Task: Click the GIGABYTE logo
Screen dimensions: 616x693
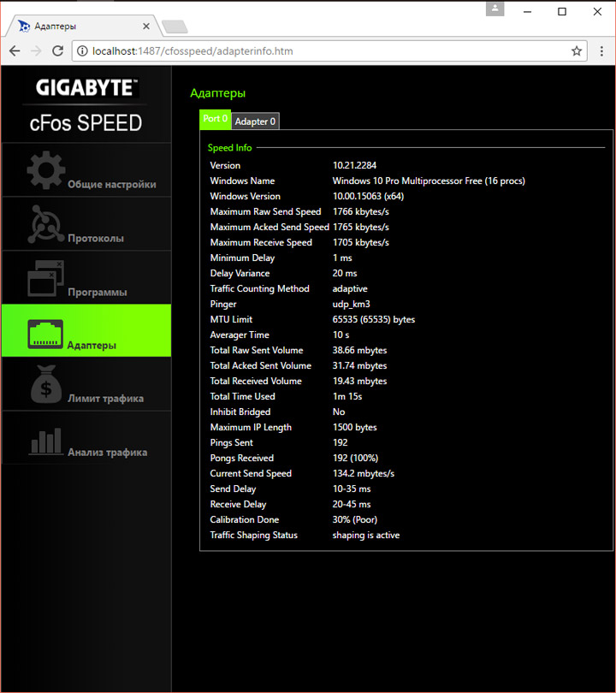Action: pos(86,87)
